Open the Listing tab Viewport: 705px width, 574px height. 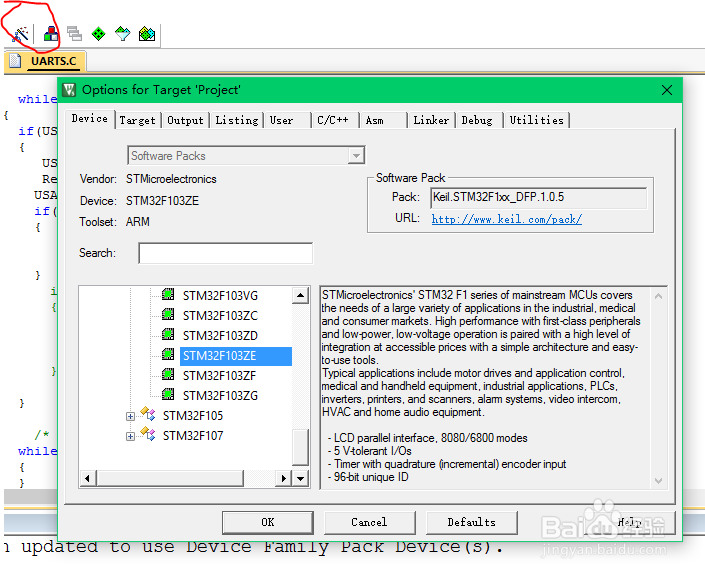pos(237,120)
